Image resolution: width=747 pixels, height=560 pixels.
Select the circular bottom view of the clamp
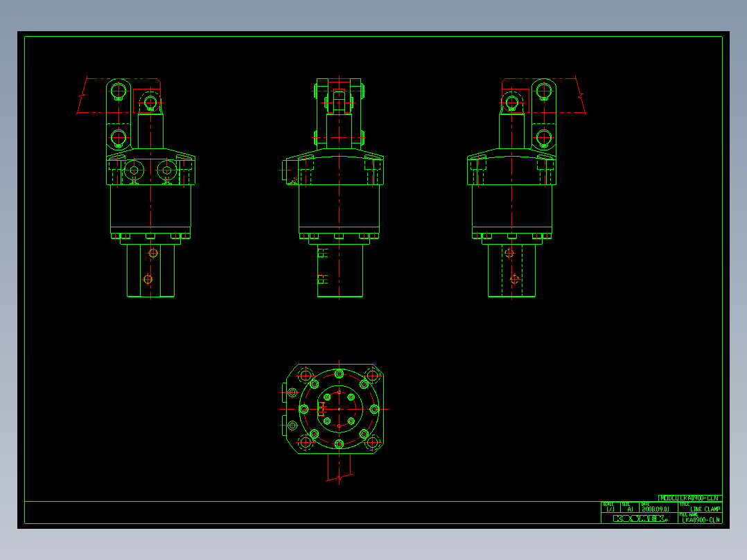[335, 422]
